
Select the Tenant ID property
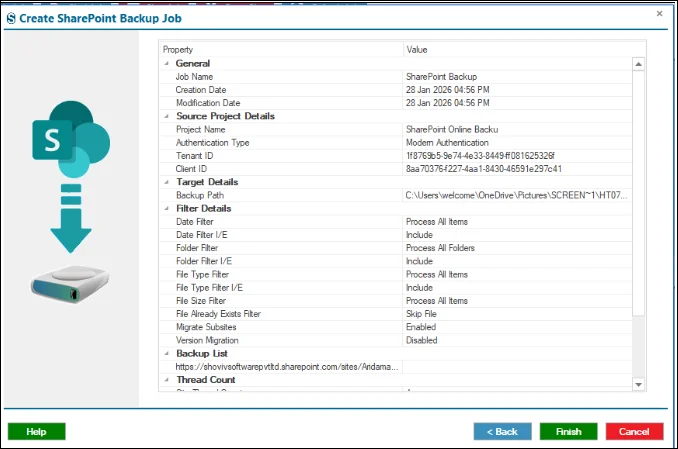pos(195,156)
